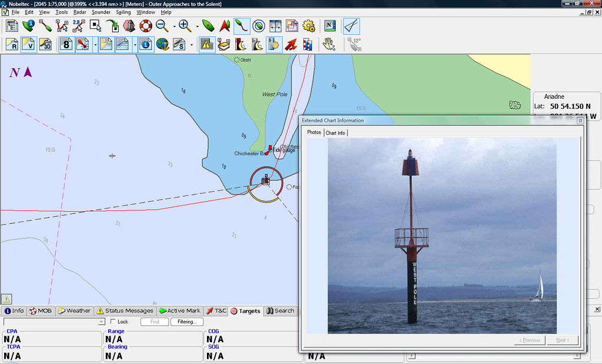The image size is (602, 364).
Task: Open the dropdown next to light sectors
Action: point(95,45)
